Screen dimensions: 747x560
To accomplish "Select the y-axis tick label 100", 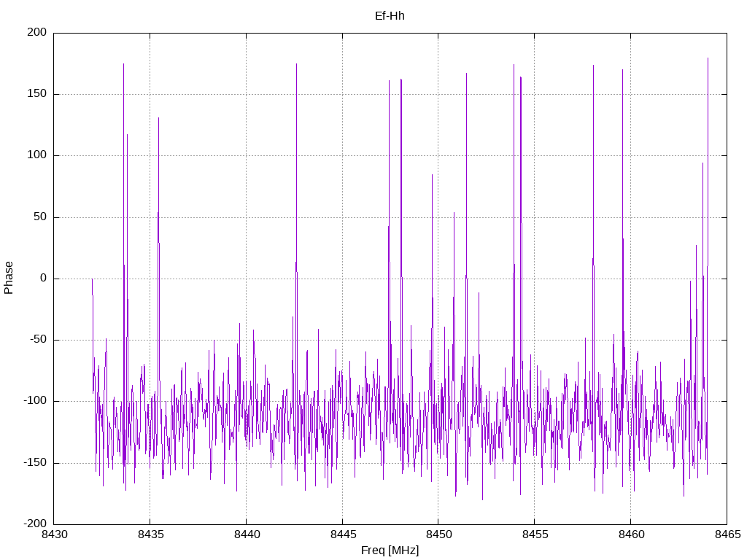I will click(37, 155).
